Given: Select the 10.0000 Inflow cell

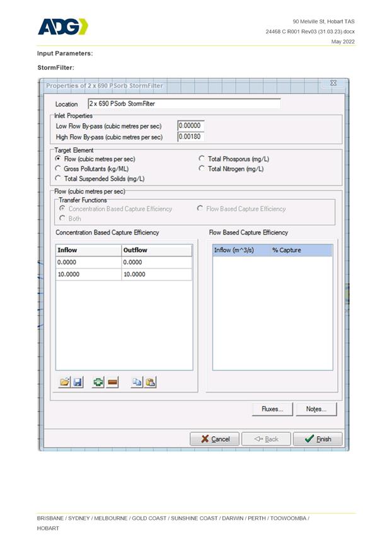Looking at the screenshot, I should pos(89,274).
